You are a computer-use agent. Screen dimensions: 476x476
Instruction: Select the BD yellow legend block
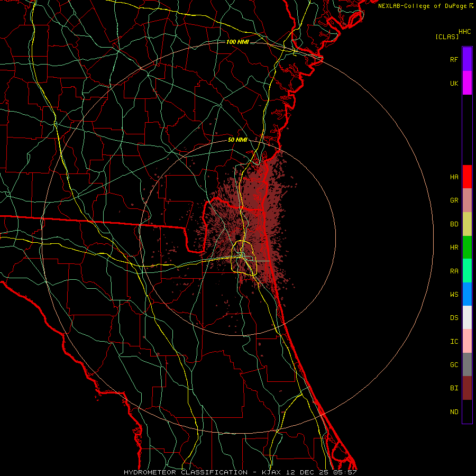coord(467,224)
